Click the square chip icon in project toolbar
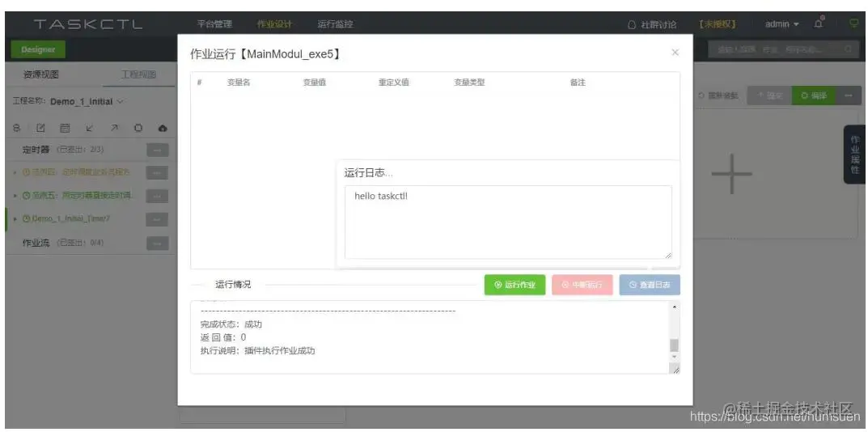The width and height of the screenshot is (868, 432). coord(138,128)
